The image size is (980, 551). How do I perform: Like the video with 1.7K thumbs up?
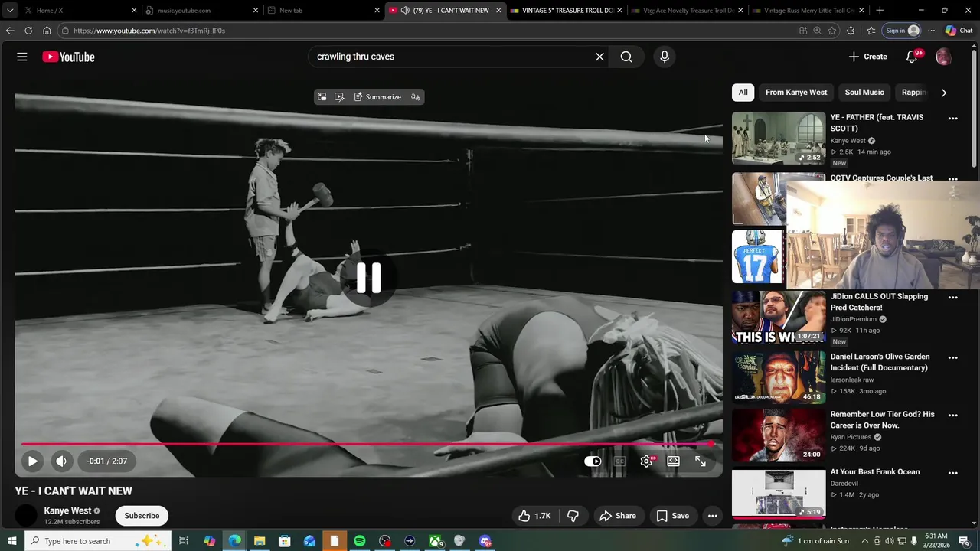click(x=534, y=516)
